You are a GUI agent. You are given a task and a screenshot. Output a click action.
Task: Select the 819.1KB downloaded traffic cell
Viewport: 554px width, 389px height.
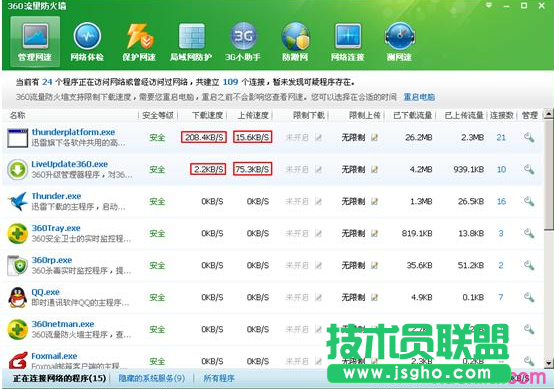tap(417, 233)
